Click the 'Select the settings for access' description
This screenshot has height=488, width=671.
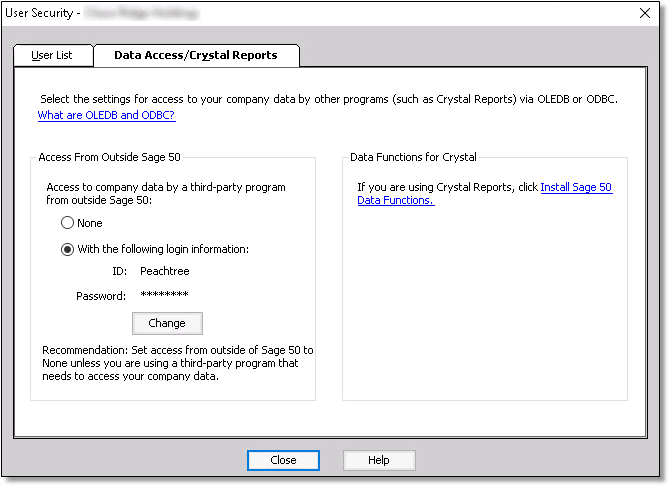pyautogui.click(x=329, y=99)
